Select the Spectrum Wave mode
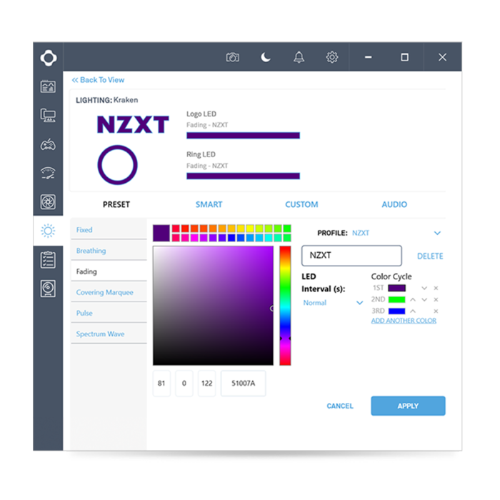This screenshot has height=500, width=500. pyautogui.click(x=109, y=334)
